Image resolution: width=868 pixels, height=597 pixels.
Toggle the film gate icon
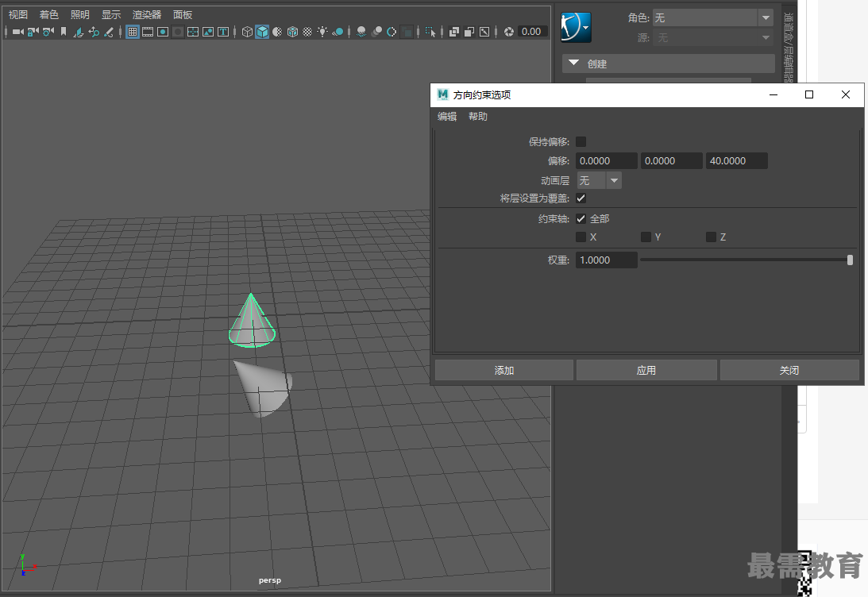148,32
